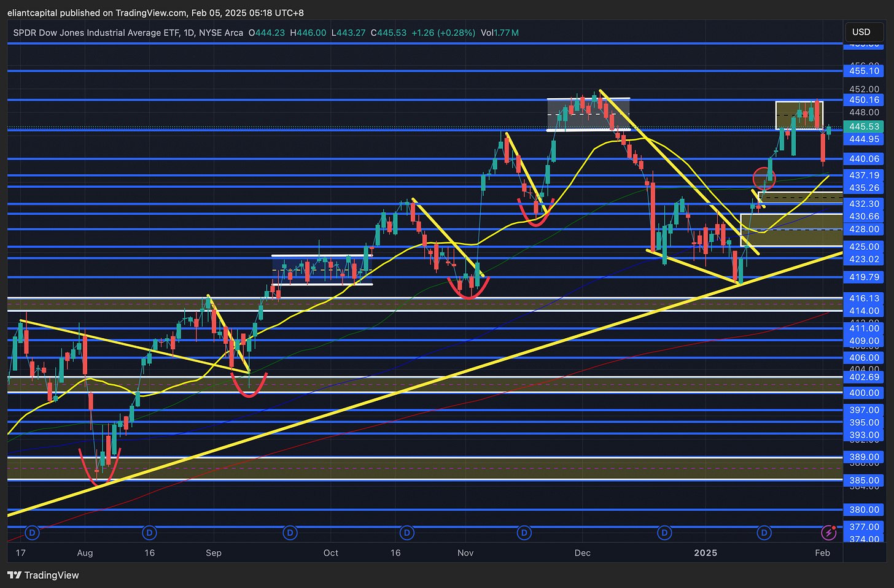Click the 435.26 price level label
Image resolution: width=894 pixels, height=588 pixels.
point(864,188)
